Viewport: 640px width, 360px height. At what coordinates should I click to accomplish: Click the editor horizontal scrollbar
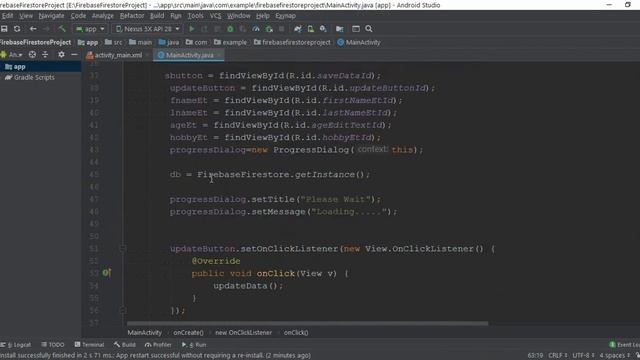(x=307, y=324)
